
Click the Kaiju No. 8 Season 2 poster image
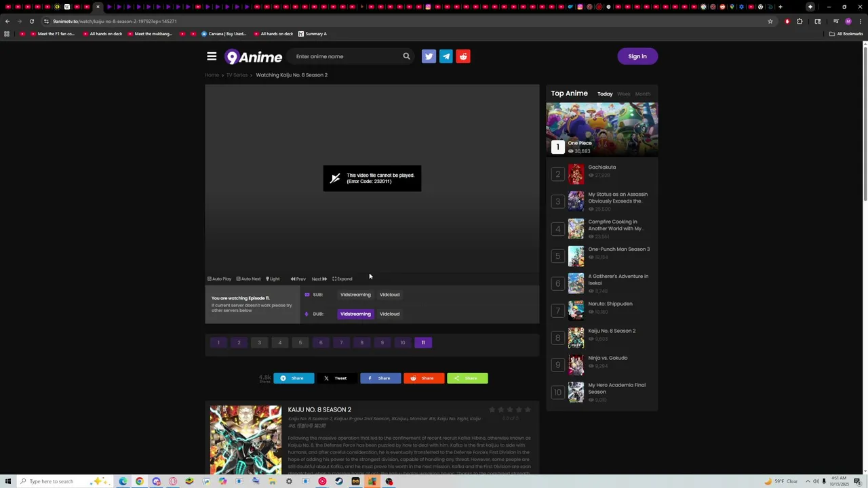(245, 440)
